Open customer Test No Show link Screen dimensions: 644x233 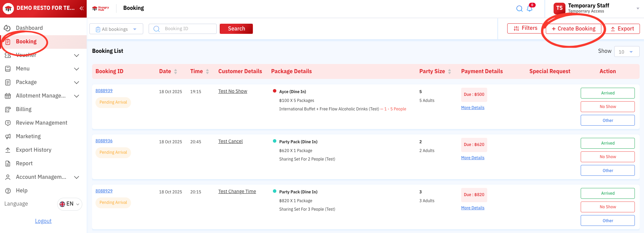[233, 91]
